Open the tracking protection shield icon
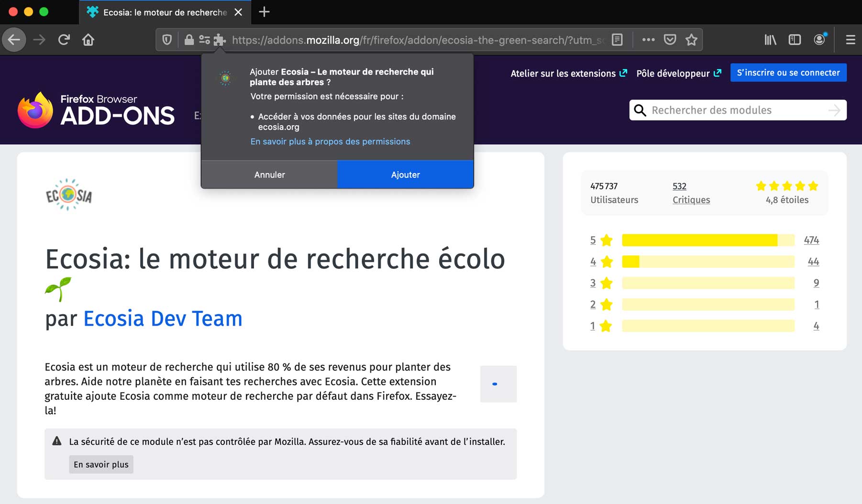862x504 pixels. (167, 40)
